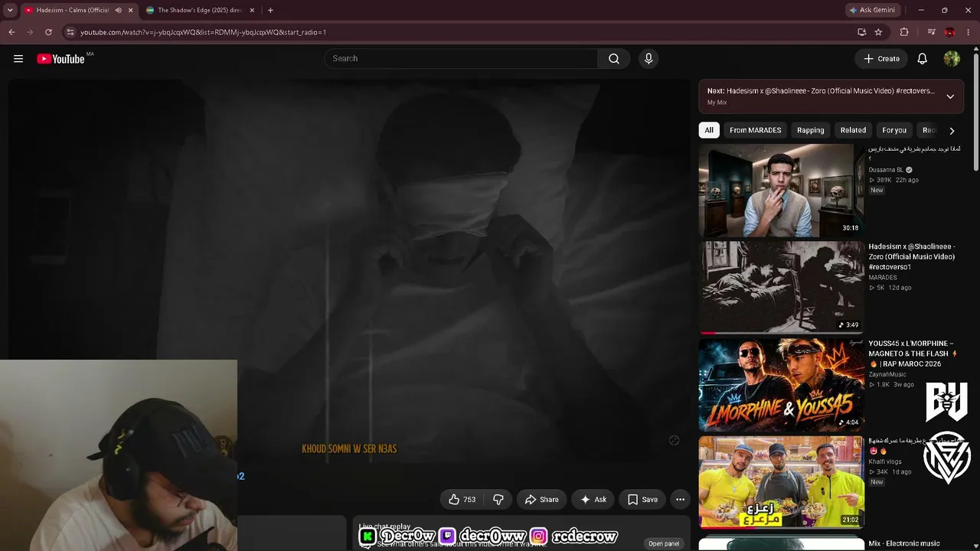This screenshot has height=551, width=980.
Task: Open the browser extensions puzzle icon
Action: pos(904,32)
